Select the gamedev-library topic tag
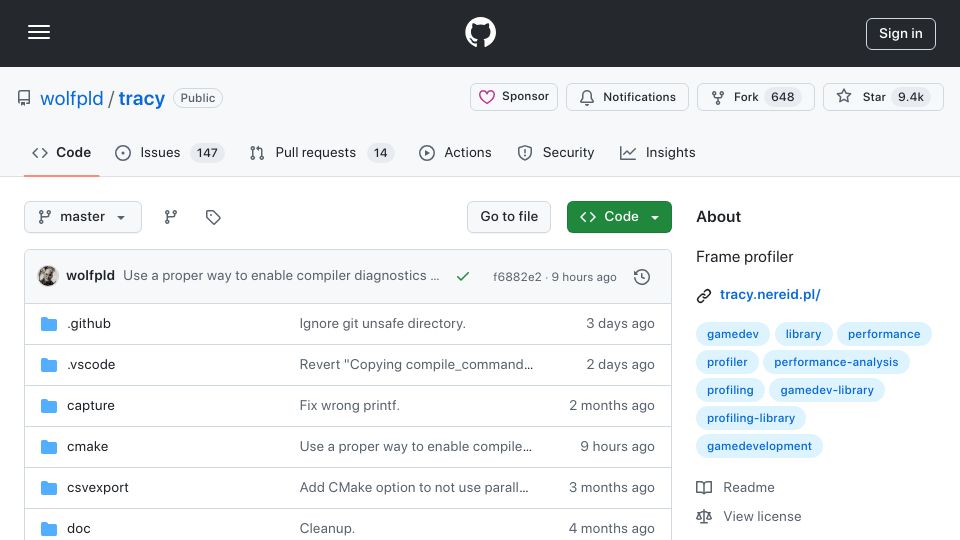The height and width of the screenshot is (540, 960). coord(827,391)
